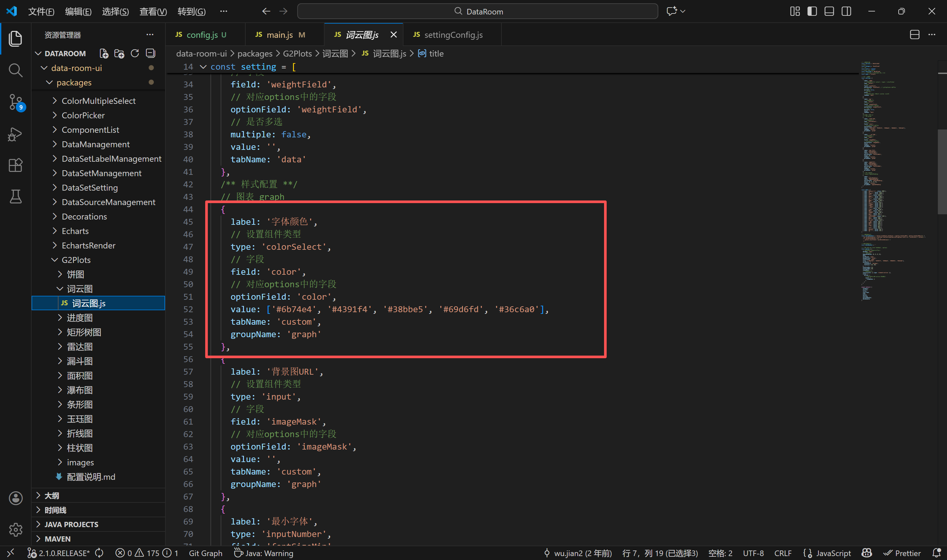947x560 pixels.
Task: Refresh the explorer file tree
Action: click(135, 54)
